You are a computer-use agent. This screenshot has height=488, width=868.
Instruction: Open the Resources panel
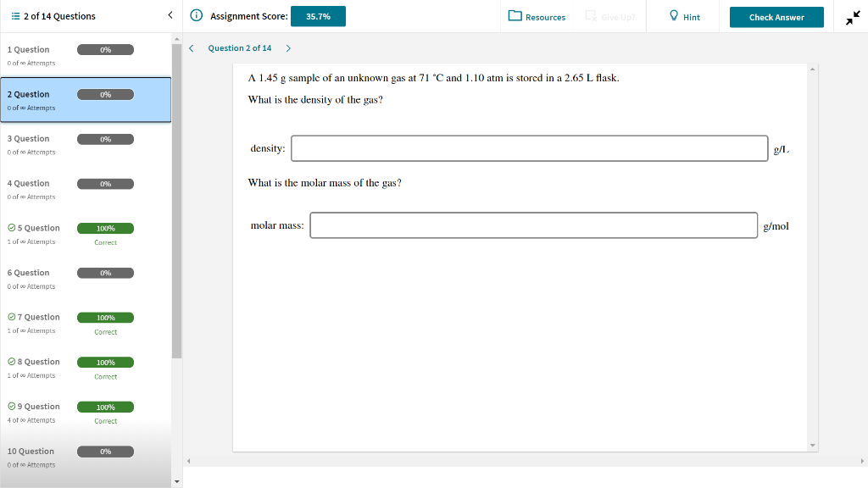click(x=537, y=16)
